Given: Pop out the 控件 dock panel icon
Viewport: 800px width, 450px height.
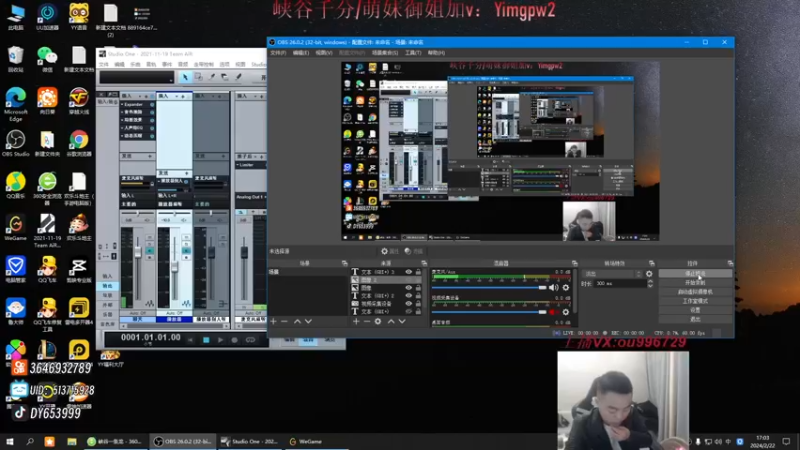Looking at the screenshot, I should [730, 263].
